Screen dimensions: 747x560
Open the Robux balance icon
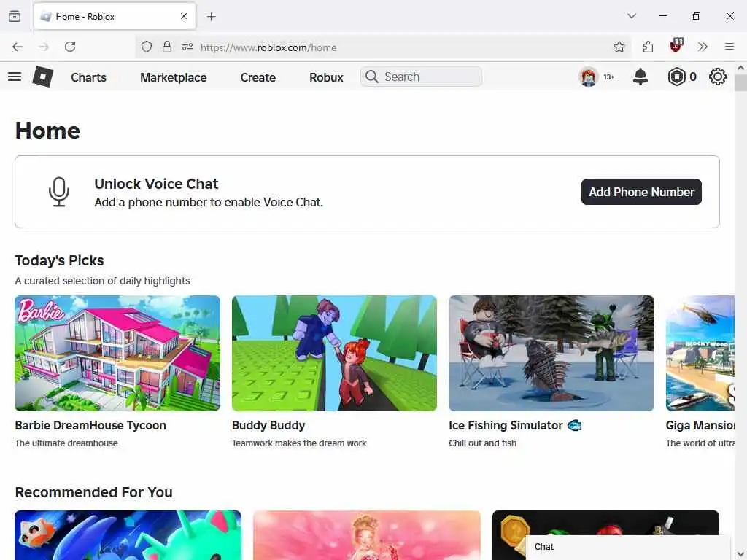(676, 77)
